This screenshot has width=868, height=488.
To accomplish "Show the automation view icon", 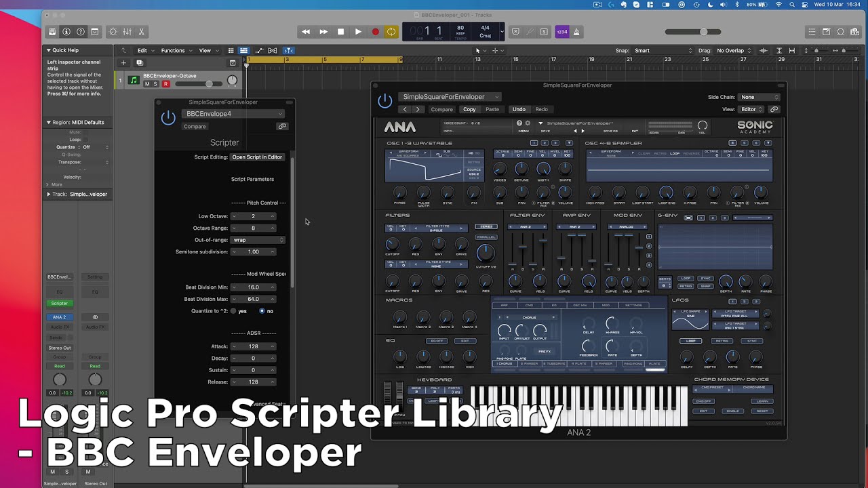I will point(258,50).
